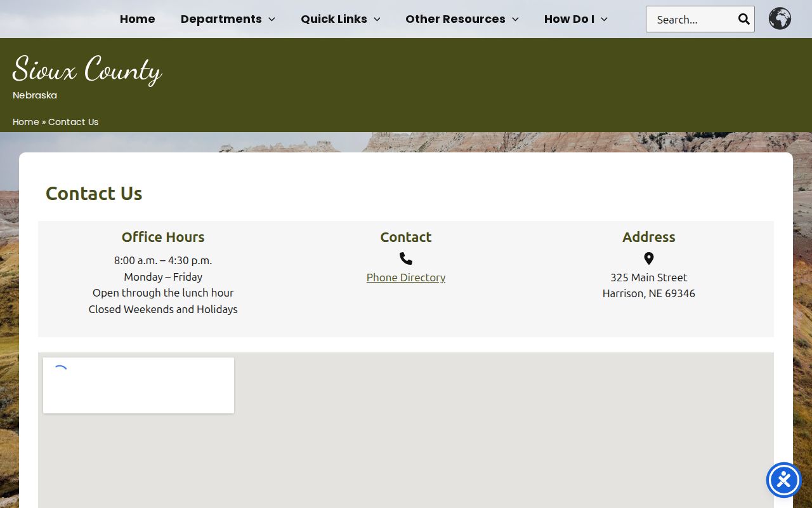Image resolution: width=812 pixels, height=508 pixels.
Task: Click the map pin icon under Address
Action: point(648,258)
